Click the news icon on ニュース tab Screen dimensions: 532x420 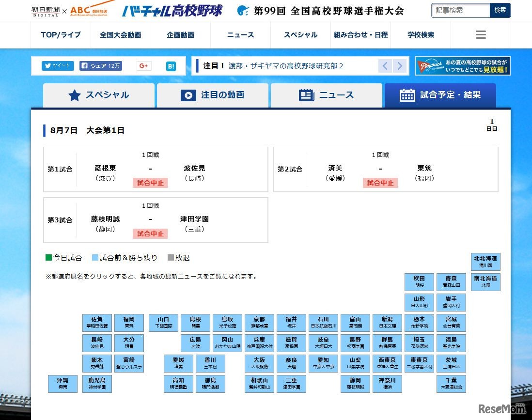[x=306, y=95]
